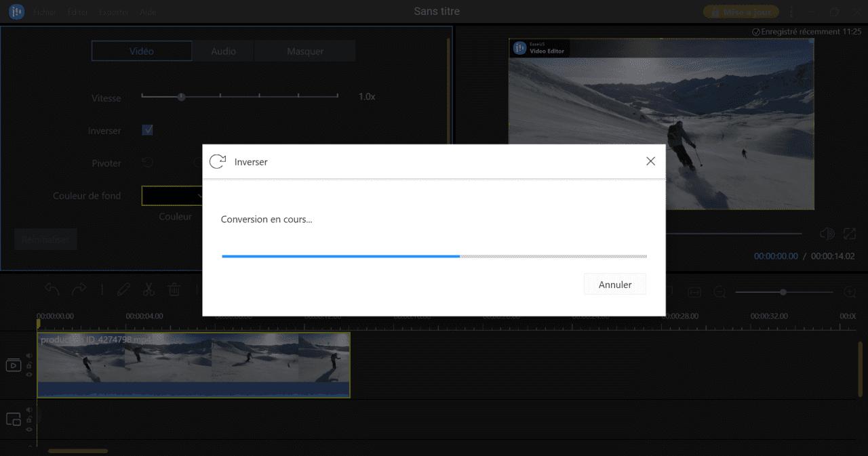The image size is (868, 456).
Task: Click the Mise à jour button
Action: (741, 12)
